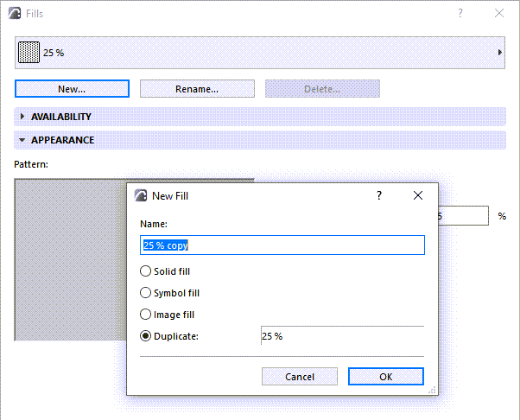Click the Rename... button

point(197,89)
